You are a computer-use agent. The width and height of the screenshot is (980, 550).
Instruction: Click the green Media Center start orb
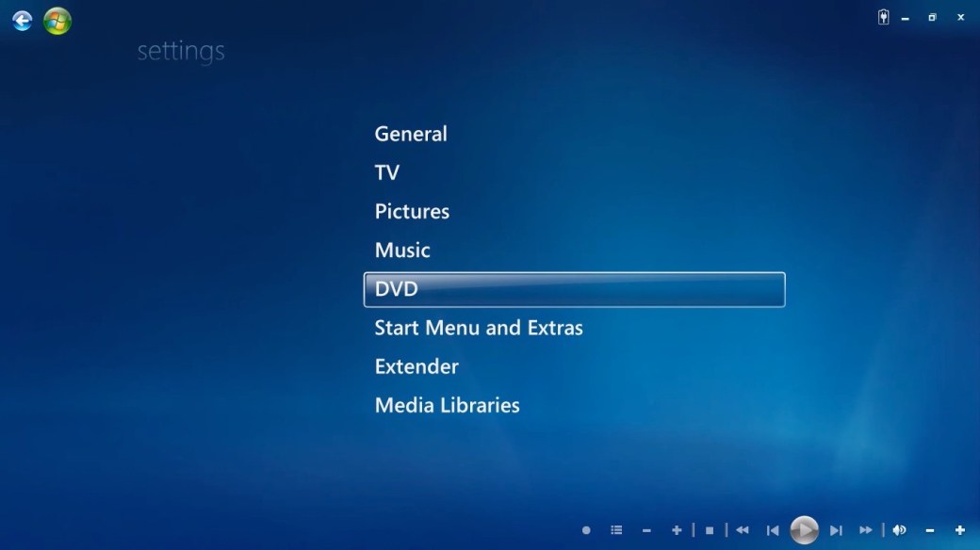point(57,21)
